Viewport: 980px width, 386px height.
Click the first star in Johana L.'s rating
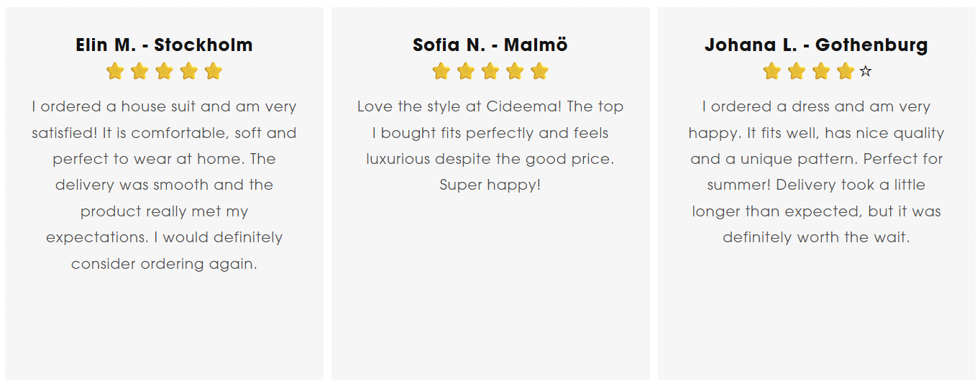[x=772, y=71]
